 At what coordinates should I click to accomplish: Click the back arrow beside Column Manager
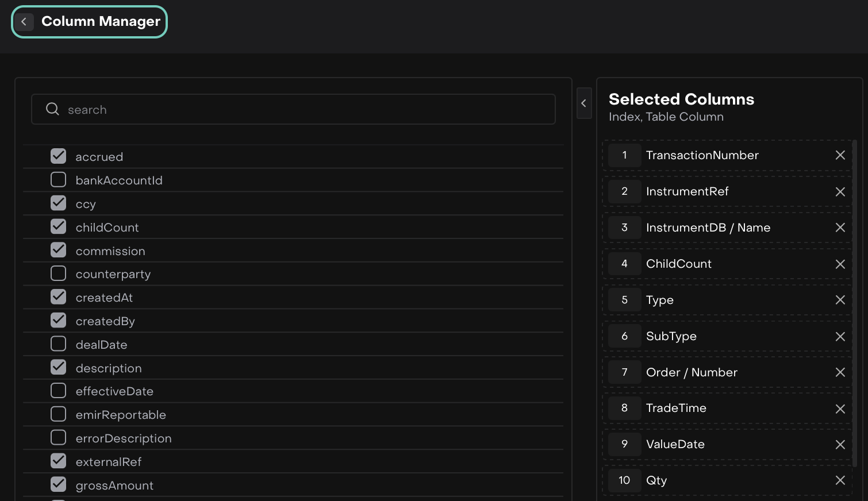pyautogui.click(x=24, y=22)
